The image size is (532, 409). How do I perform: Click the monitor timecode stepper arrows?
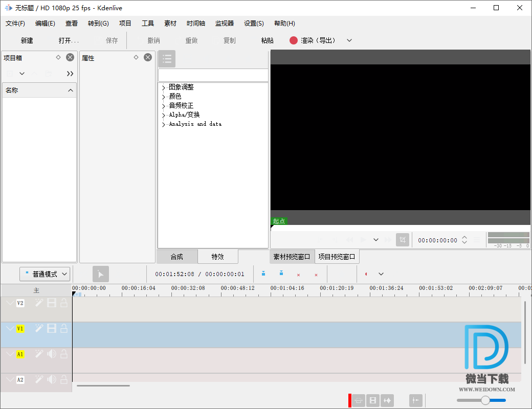click(x=464, y=240)
